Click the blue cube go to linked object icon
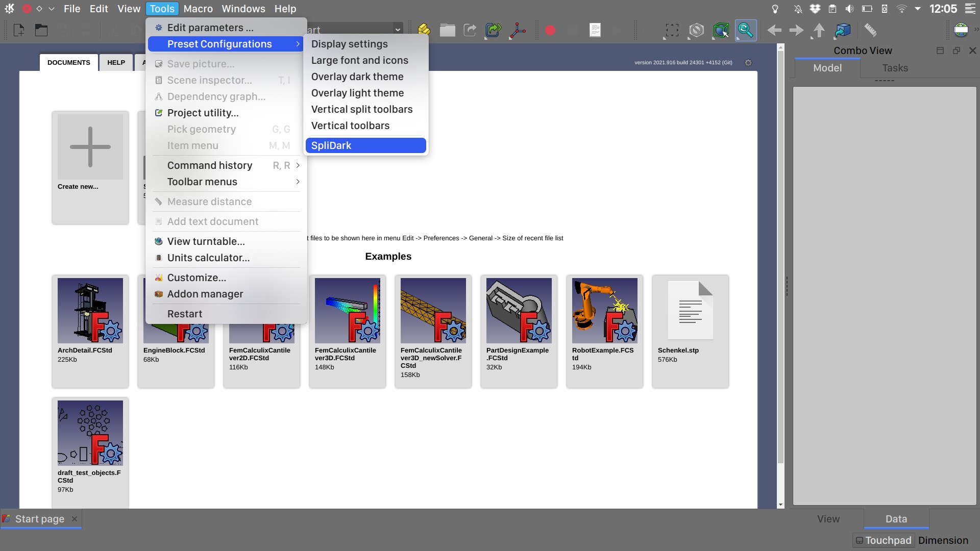Image resolution: width=980 pixels, height=551 pixels. click(842, 30)
